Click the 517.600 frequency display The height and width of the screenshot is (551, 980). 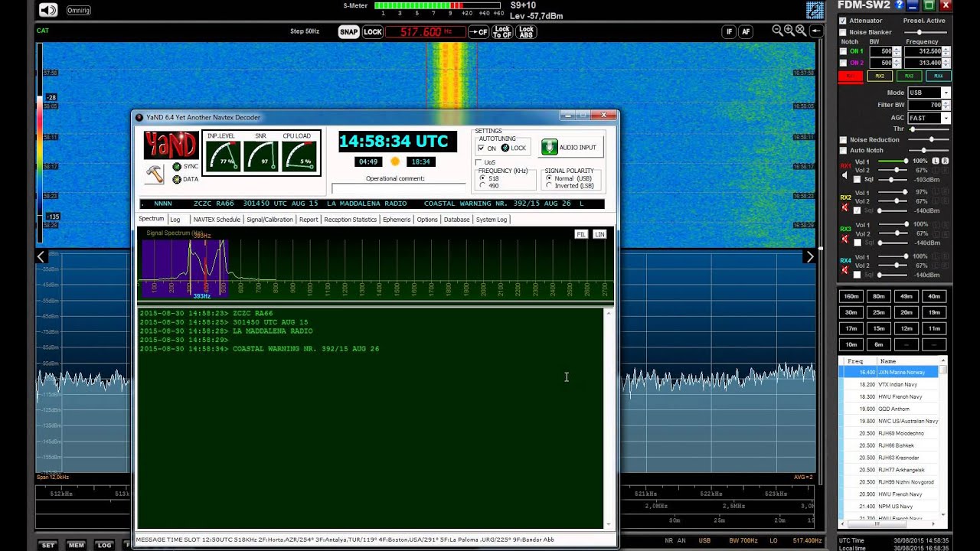[425, 32]
